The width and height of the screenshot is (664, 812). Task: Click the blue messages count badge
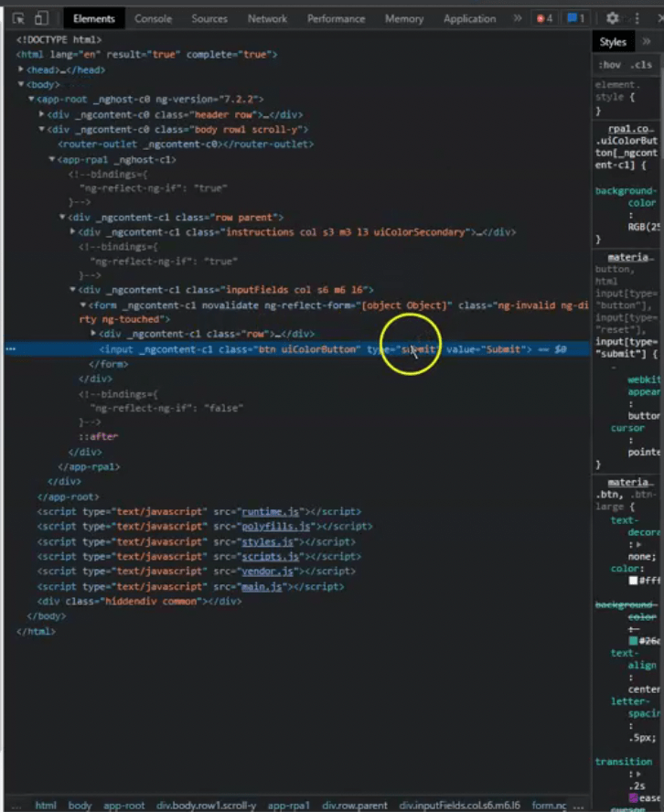(576, 18)
